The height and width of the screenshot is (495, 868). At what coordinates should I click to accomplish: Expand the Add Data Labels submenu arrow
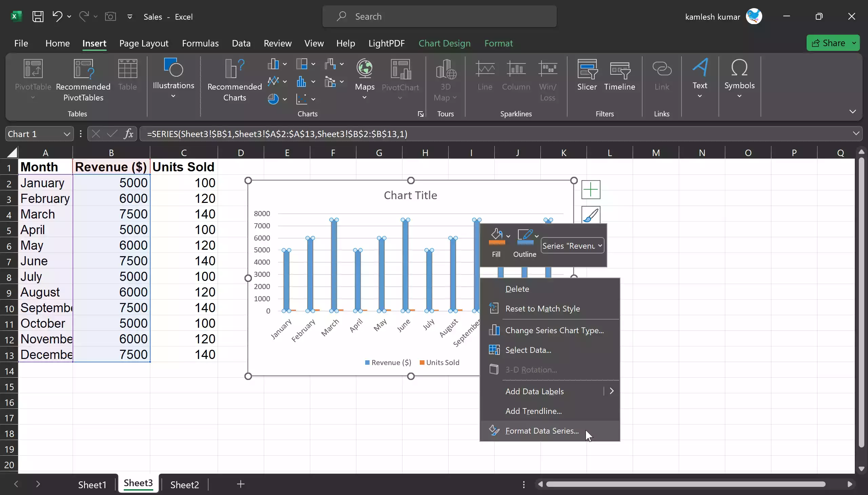pos(612,391)
